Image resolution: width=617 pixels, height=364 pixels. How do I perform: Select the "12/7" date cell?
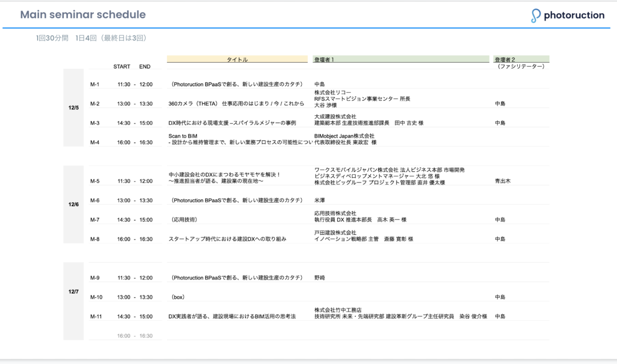(x=74, y=292)
